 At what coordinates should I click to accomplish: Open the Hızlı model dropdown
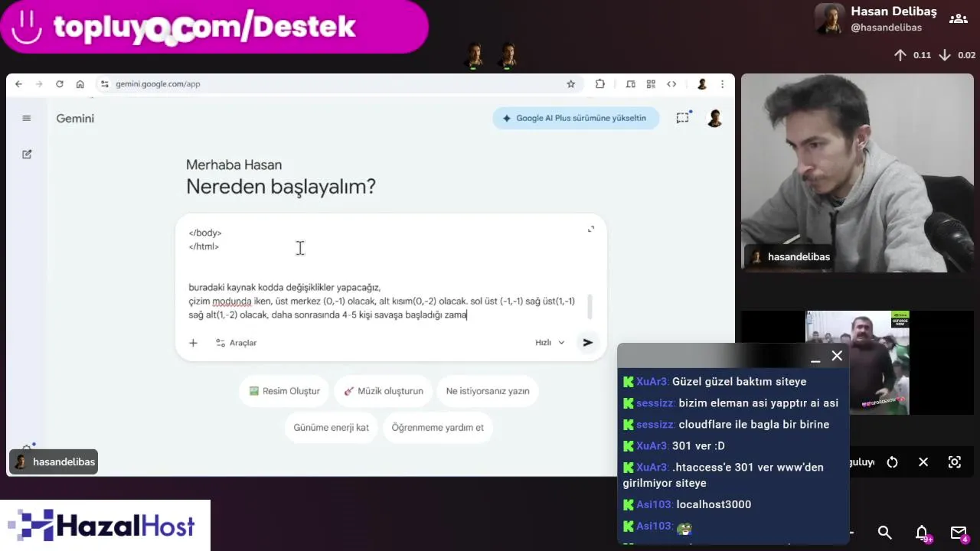click(550, 343)
